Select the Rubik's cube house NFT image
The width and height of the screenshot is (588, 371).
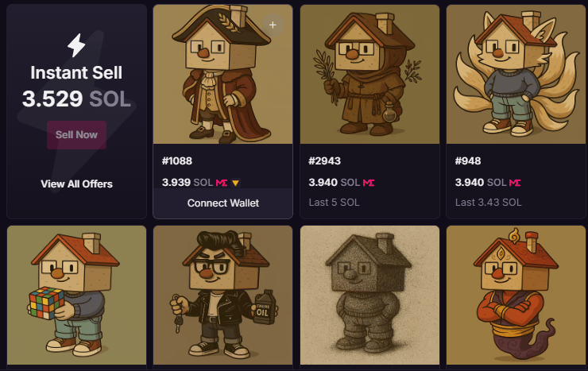pyautogui.click(x=76, y=295)
